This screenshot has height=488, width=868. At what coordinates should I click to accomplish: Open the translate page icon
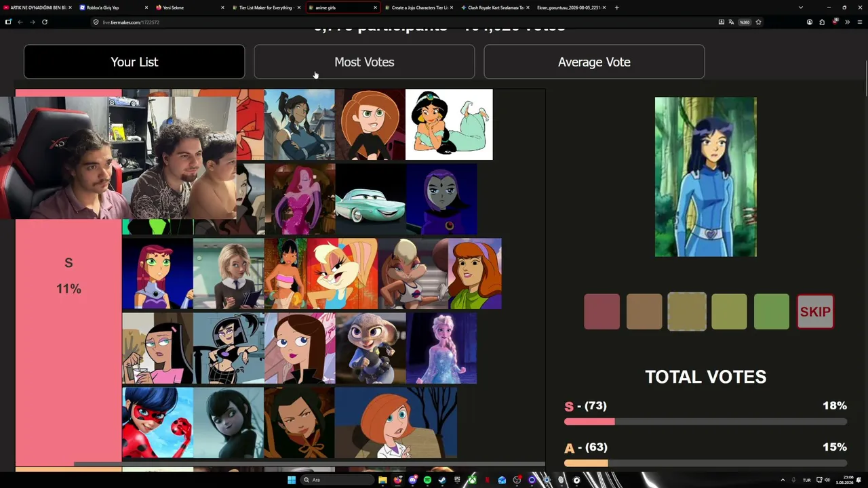(731, 22)
